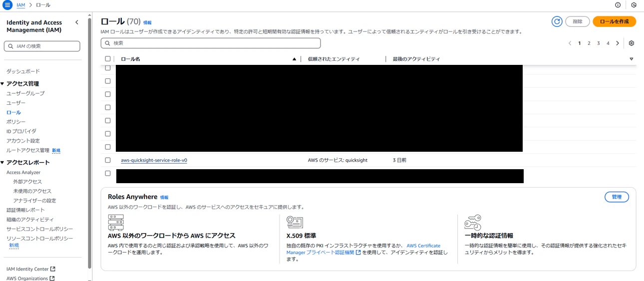Open 組織のアクティビティ in the sidebar
This screenshot has width=644, height=281.
(30, 220)
